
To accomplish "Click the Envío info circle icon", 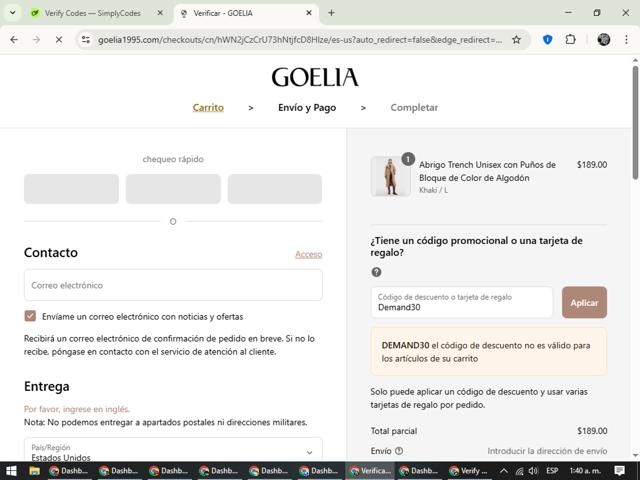I will (399, 451).
